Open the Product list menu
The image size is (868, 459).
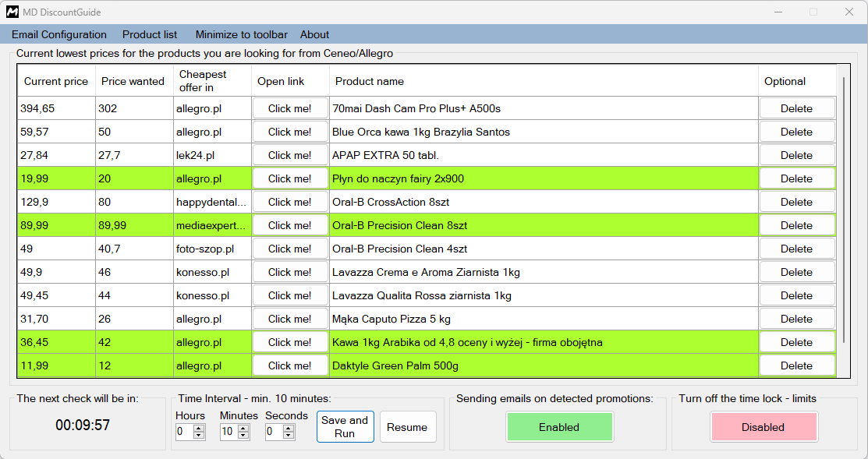[150, 34]
